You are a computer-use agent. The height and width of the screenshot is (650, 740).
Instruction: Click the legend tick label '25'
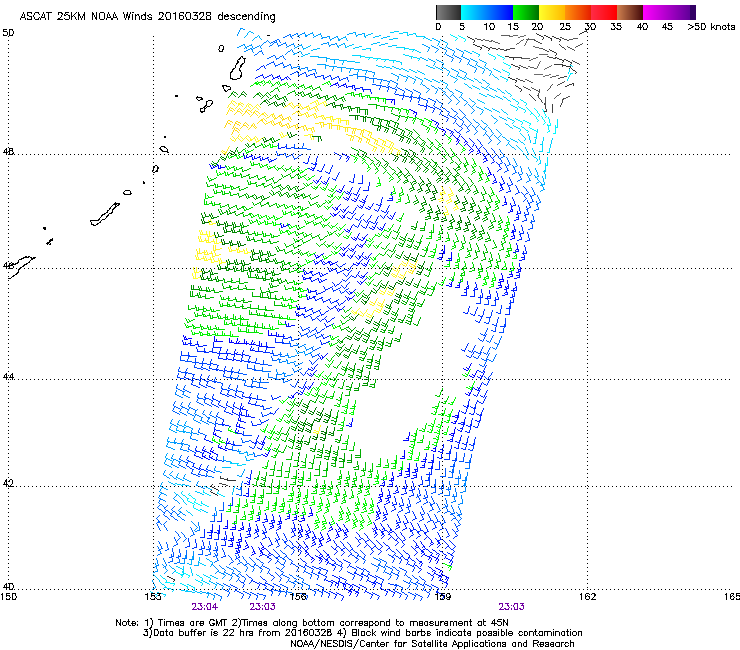coord(565,27)
